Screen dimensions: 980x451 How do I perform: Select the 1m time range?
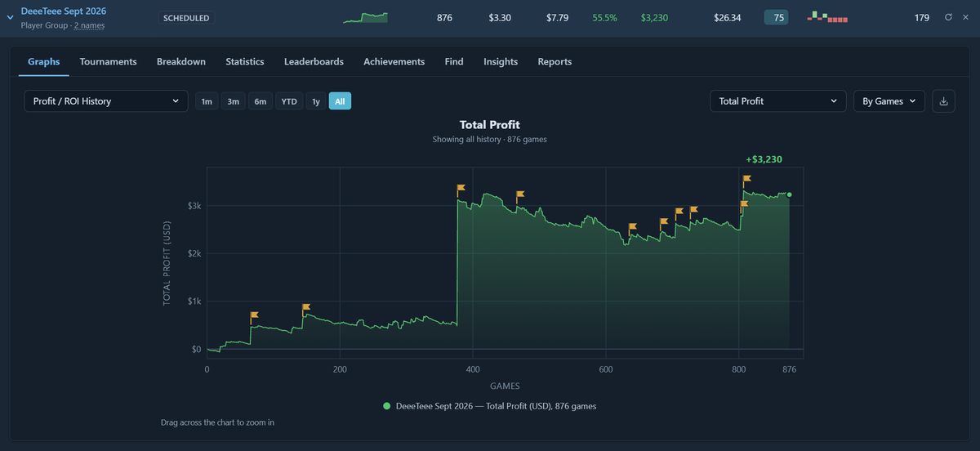tap(207, 101)
